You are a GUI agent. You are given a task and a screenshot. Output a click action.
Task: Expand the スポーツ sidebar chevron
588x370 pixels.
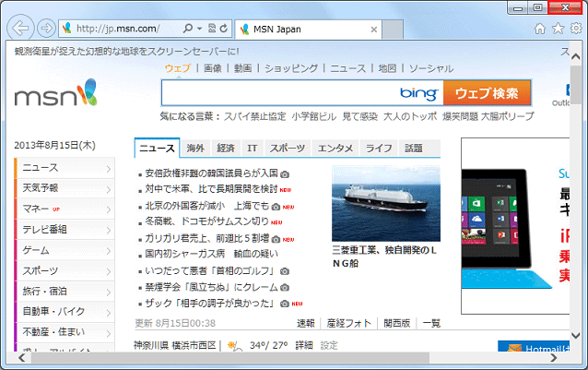coord(109,271)
